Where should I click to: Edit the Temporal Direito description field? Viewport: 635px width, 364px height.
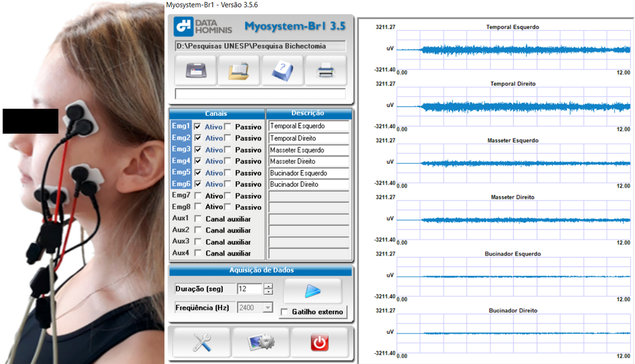(309, 138)
